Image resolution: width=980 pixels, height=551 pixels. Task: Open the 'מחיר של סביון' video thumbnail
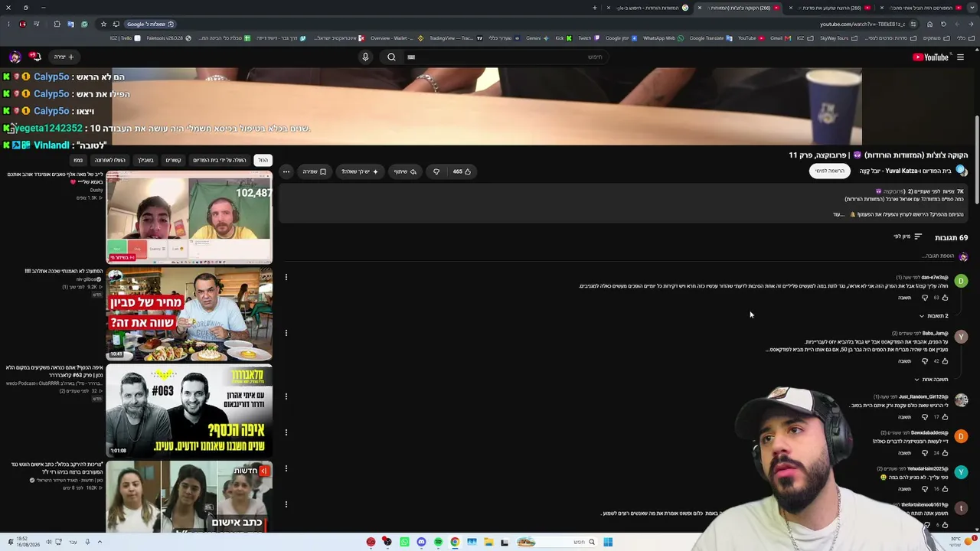point(189,314)
